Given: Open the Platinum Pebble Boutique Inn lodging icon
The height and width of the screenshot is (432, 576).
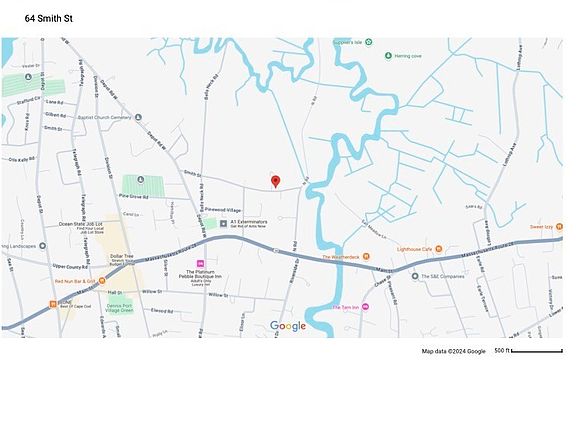Looking at the screenshot, I should (200, 263).
